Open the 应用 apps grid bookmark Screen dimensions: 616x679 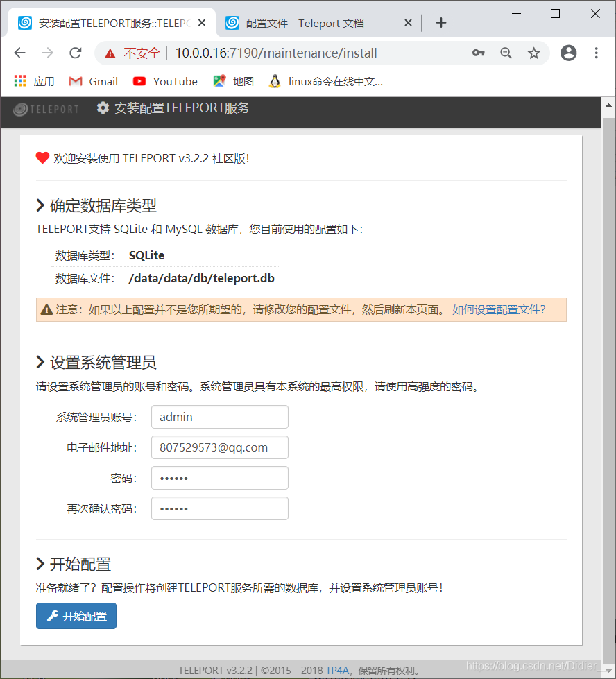[34, 81]
